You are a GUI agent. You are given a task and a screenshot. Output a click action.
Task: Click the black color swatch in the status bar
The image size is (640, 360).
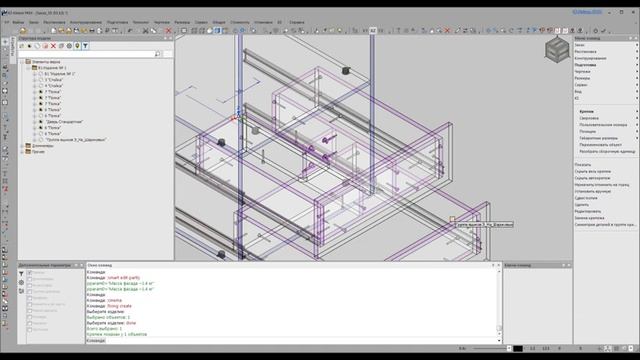[518, 349]
